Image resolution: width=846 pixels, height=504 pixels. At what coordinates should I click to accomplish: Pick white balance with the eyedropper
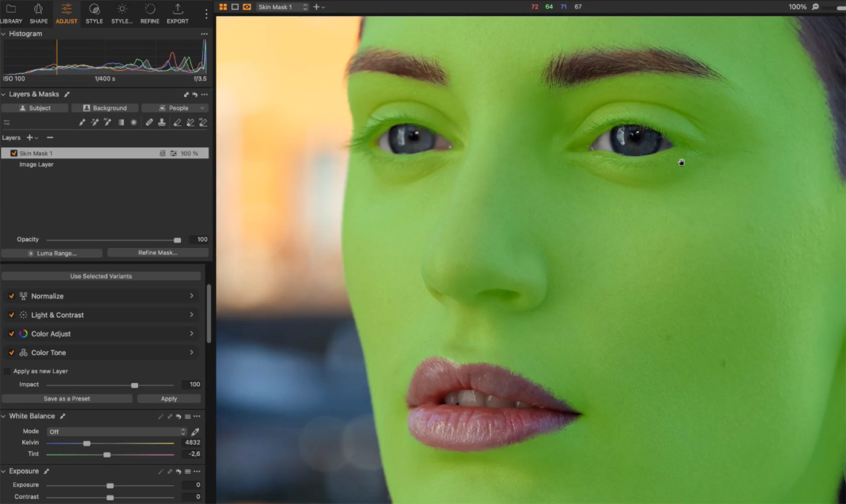click(195, 432)
